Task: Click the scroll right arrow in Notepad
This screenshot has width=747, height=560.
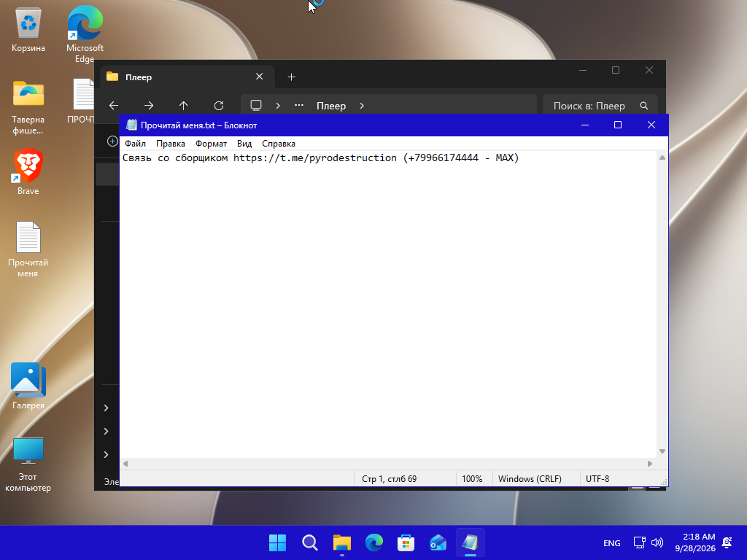Action: 650,464
